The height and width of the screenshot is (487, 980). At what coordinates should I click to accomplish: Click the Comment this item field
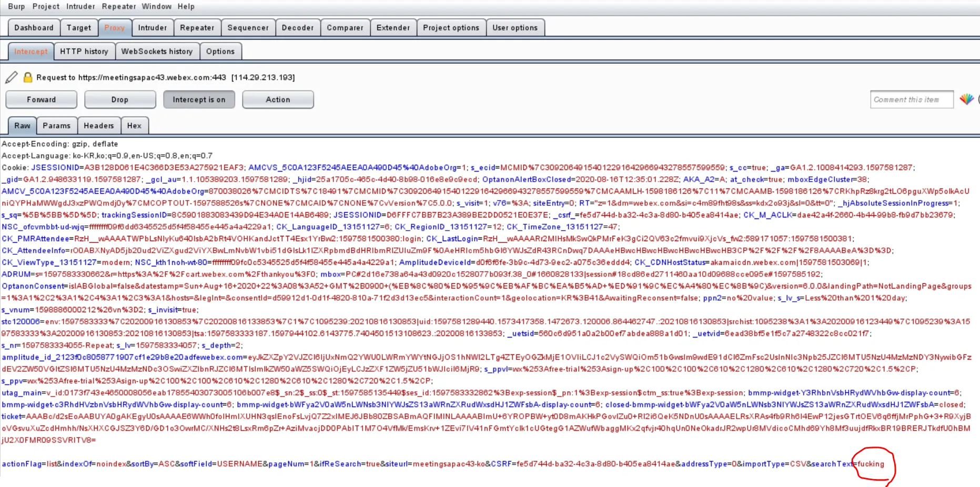click(912, 100)
